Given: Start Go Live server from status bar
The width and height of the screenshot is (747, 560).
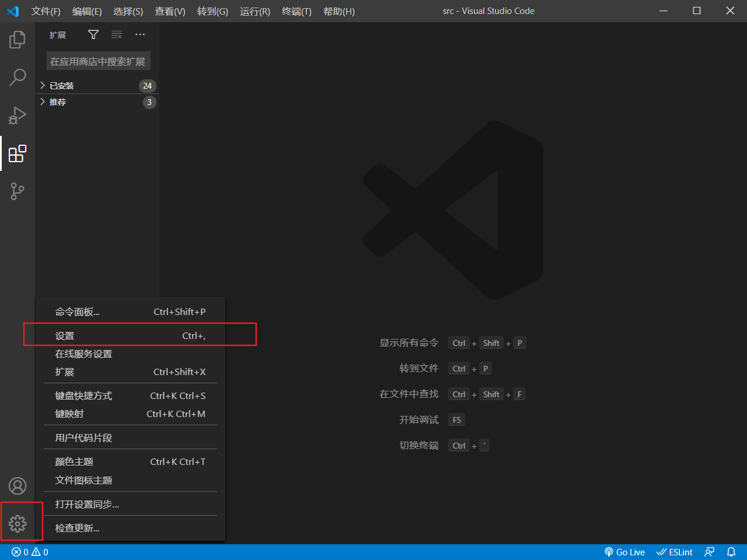Looking at the screenshot, I should click(624, 552).
